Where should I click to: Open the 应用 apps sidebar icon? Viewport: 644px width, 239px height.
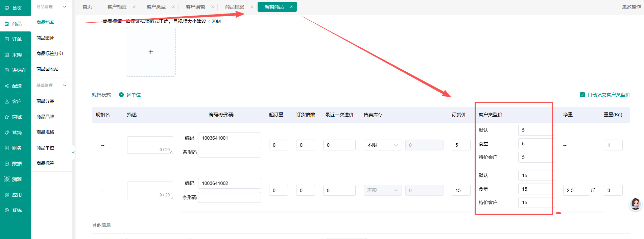pos(7,195)
